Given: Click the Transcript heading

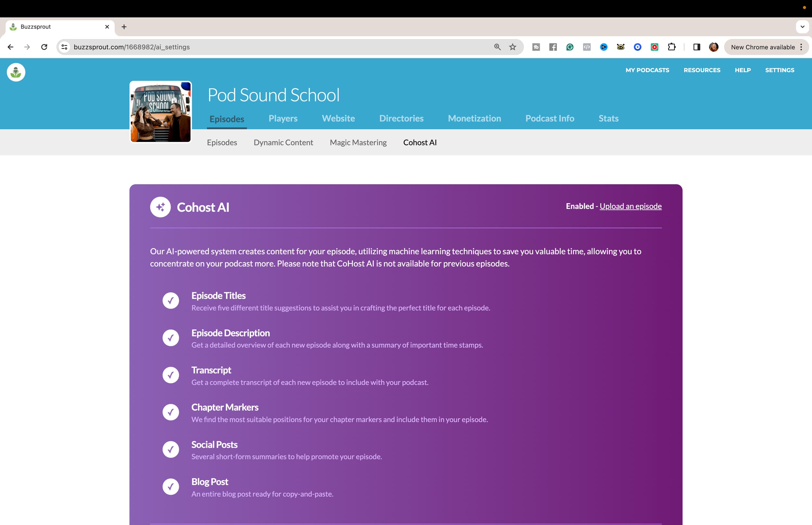Looking at the screenshot, I should point(211,370).
